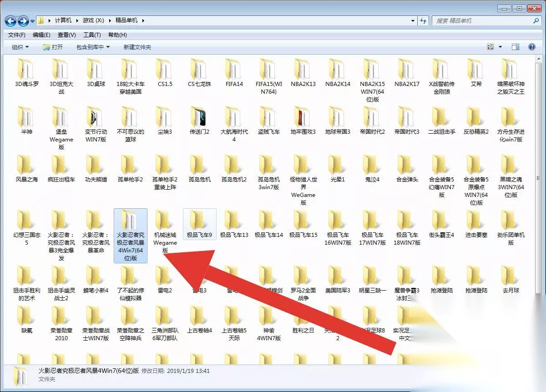546x392 pixels.
Task: Open the 查看(V) menu
Action: [67, 35]
